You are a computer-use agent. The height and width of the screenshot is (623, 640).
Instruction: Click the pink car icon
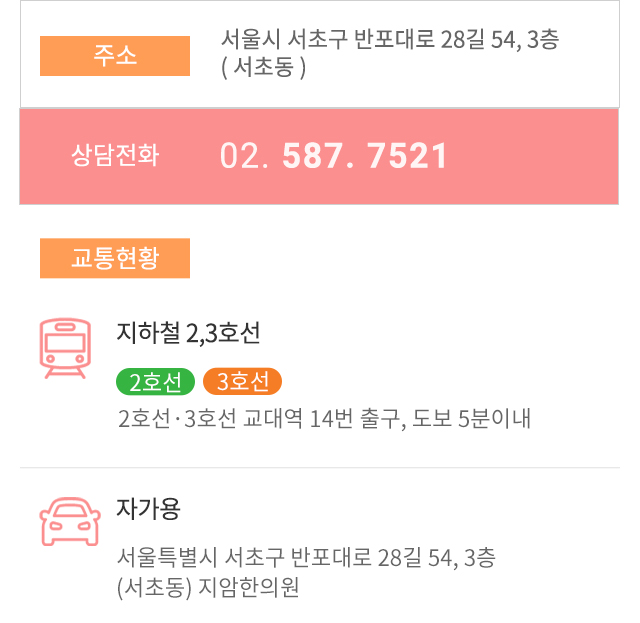(70, 521)
